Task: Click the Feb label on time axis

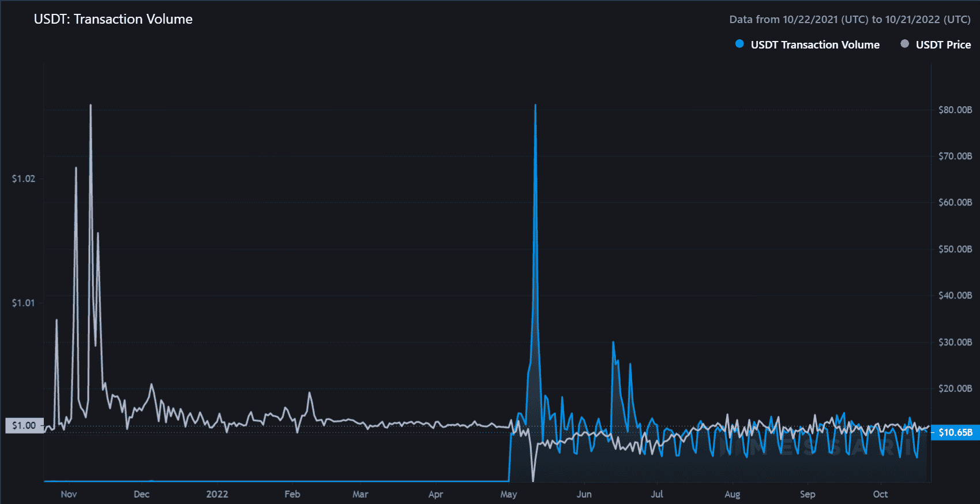Action: coord(292,494)
